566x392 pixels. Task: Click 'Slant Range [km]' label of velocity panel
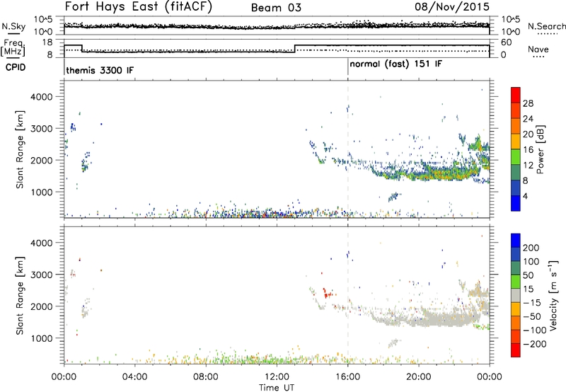click(20, 296)
